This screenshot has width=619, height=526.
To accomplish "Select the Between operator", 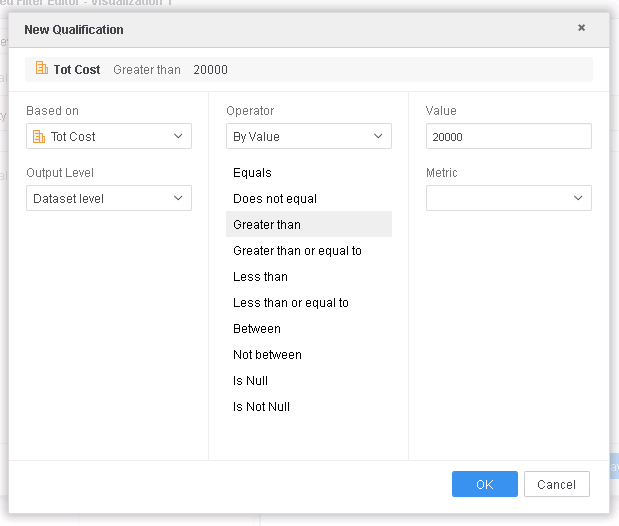I will (x=257, y=329).
